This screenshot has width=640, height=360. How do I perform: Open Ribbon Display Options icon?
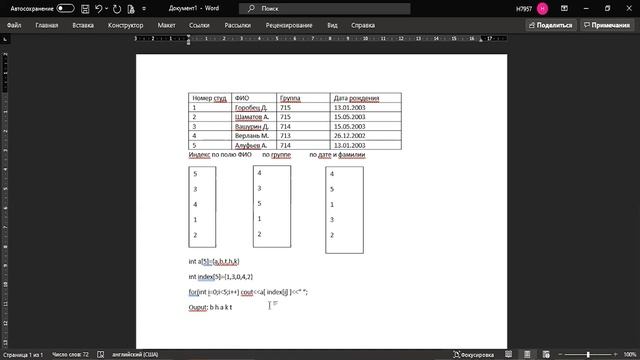pos(564,8)
